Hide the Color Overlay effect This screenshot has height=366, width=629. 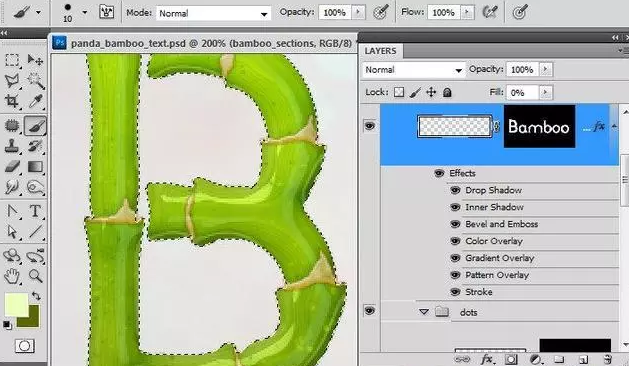[x=455, y=241]
